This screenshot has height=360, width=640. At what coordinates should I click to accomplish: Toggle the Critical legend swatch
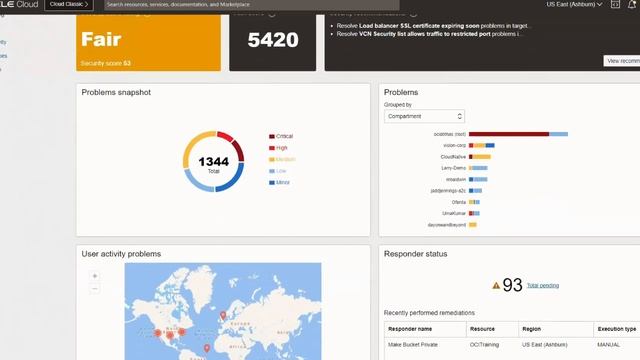click(272, 136)
